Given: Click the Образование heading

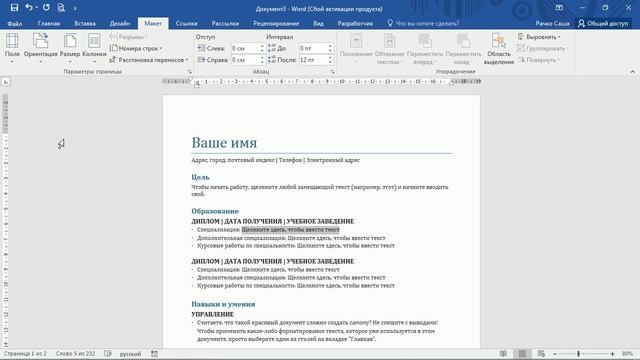Looking at the screenshot, I should coord(215,211).
